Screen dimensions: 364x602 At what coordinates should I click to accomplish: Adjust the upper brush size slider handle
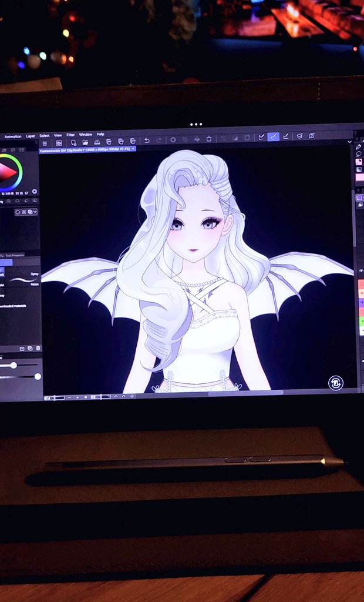point(14,365)
